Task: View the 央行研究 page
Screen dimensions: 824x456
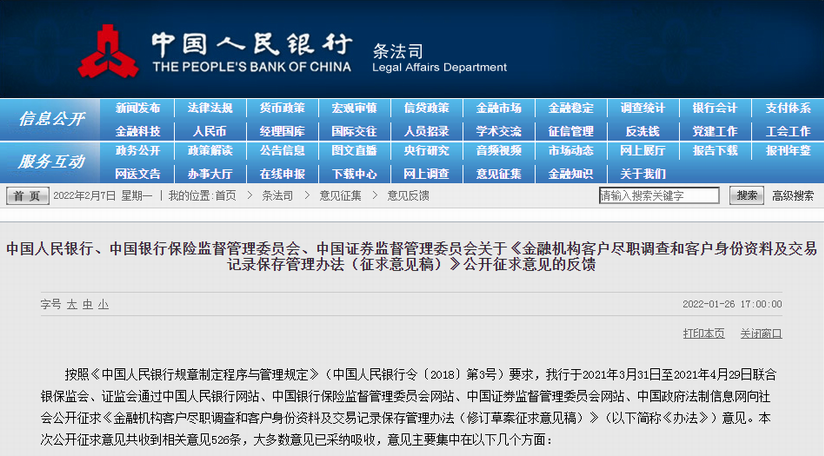Action: pos(426,151)
